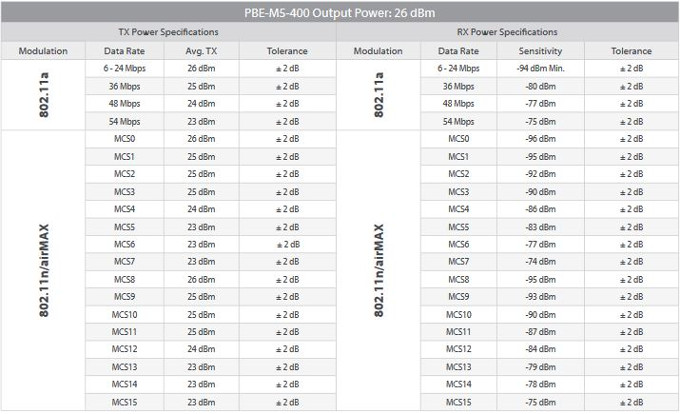Click the 'Avg. TX' column header
Image resolution: width=680 pixels, height=414 pixels.
201,51
